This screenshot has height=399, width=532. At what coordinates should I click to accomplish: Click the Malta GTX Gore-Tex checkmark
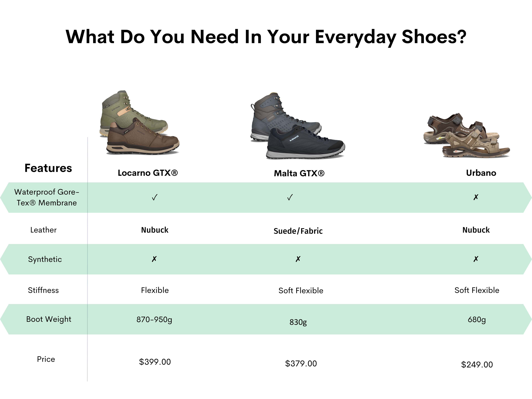coord(290,197)
